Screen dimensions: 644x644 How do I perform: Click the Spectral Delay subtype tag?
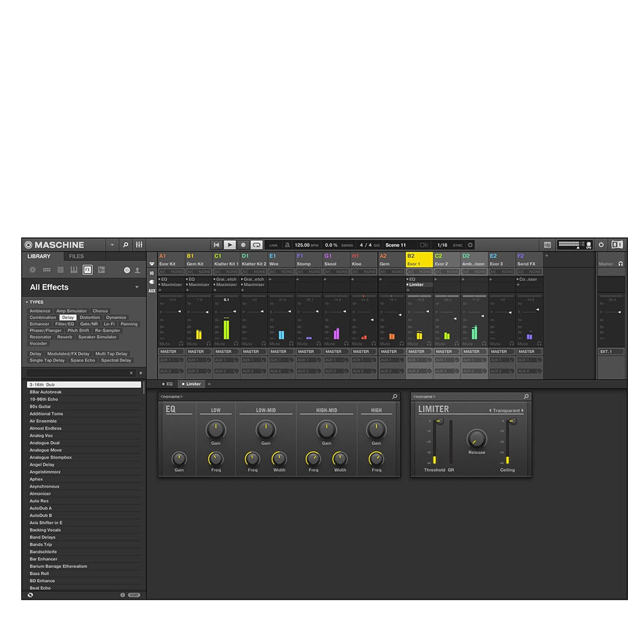click(x=116, y=360)
